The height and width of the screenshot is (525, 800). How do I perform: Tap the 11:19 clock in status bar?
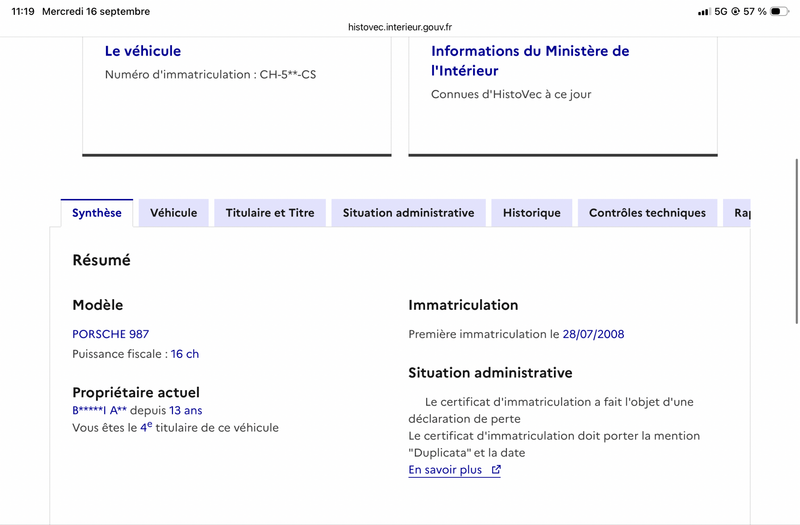[23, 11]
